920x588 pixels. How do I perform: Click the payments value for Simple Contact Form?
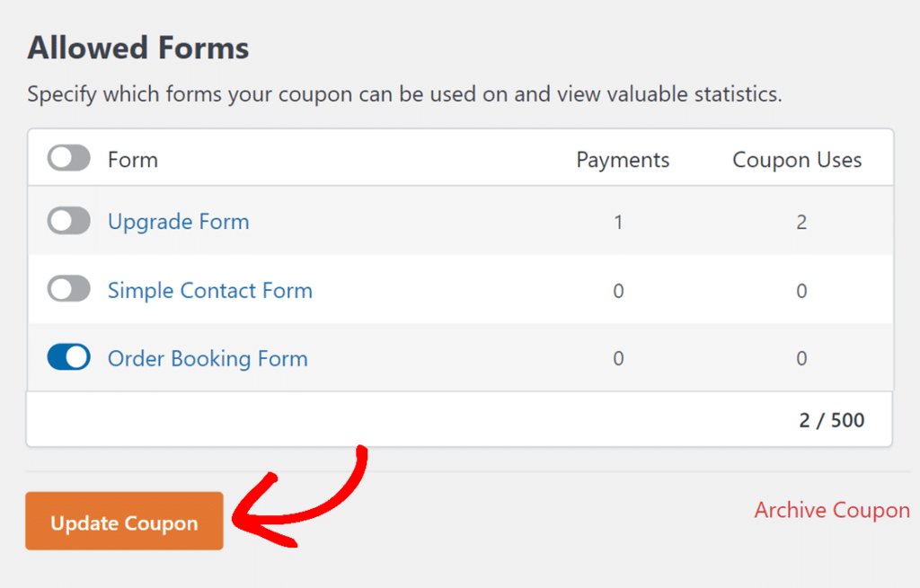pos(618,290)
